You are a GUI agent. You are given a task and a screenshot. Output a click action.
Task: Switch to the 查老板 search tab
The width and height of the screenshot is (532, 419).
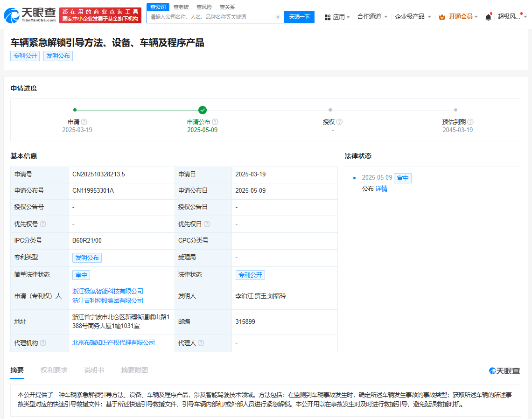click(181, 7)
